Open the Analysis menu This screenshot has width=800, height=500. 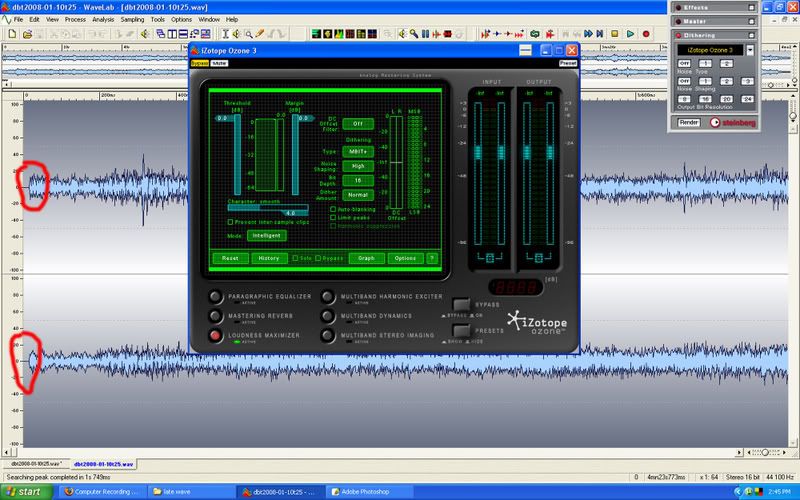coord(103,19)
